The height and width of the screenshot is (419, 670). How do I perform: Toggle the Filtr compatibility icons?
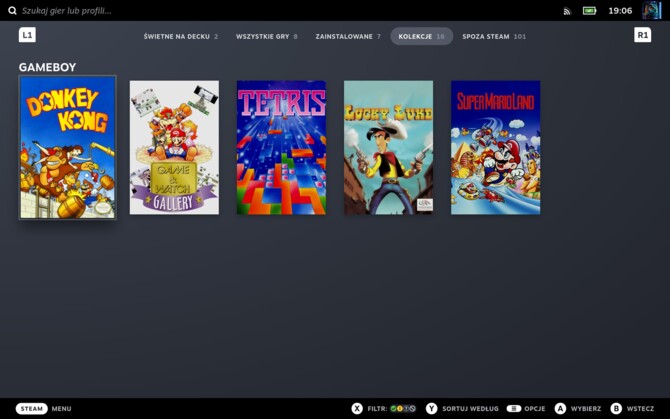point(403,409)
